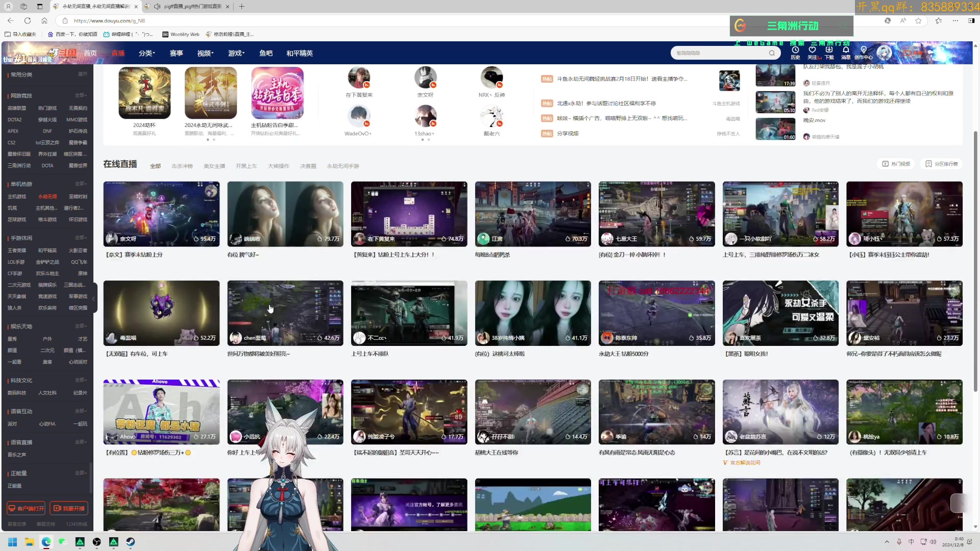This screenshot has height=551, width=980.
Task: Click the browser profile icon at top left
Action: pyautogui.click(x=8, y=7)
